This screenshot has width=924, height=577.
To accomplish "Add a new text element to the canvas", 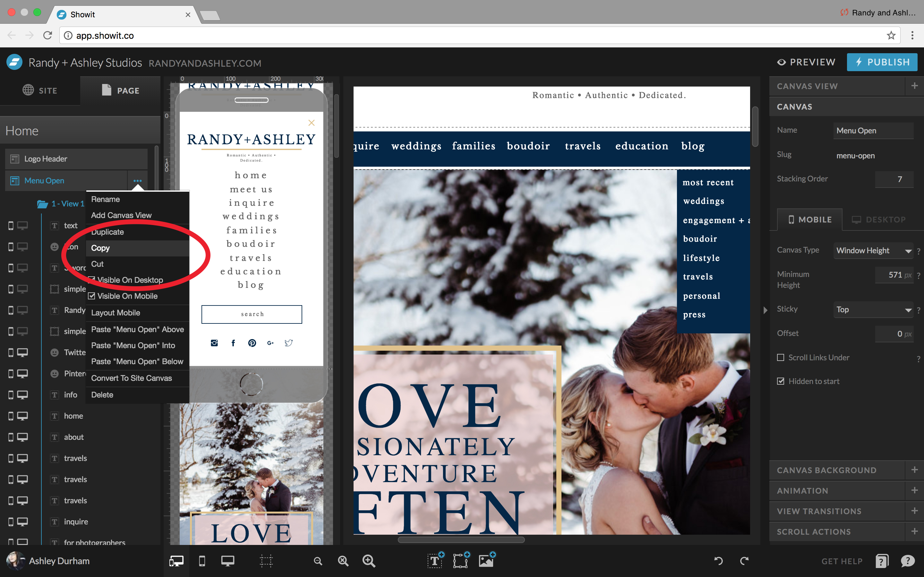I will (435, 561).
